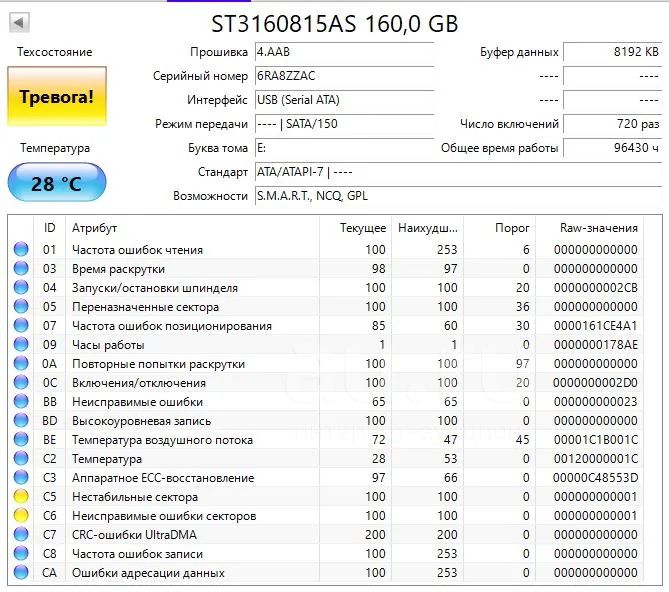Click the Наихудш... column header
669x592 pixels.
tap(428, 228)
